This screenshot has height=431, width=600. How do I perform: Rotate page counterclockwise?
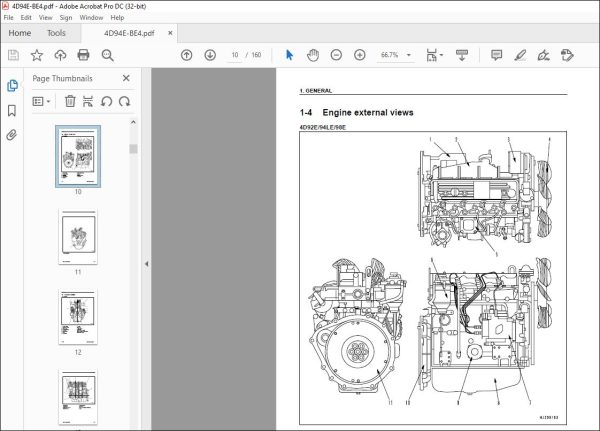106,101
